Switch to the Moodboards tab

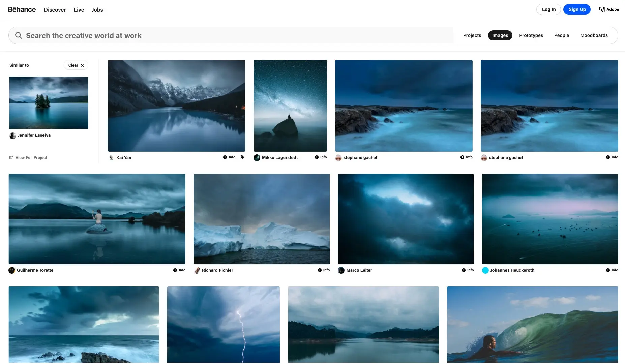(594, 35)
